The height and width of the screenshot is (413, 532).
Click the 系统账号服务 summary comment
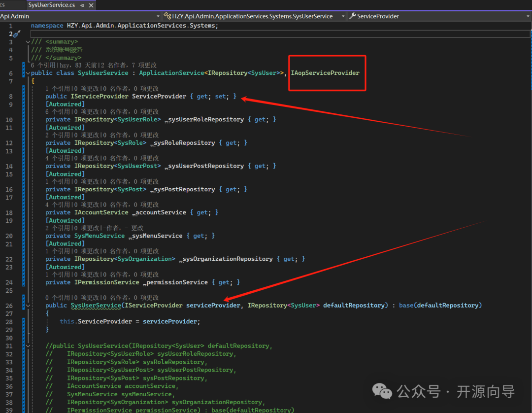(64, 50)
